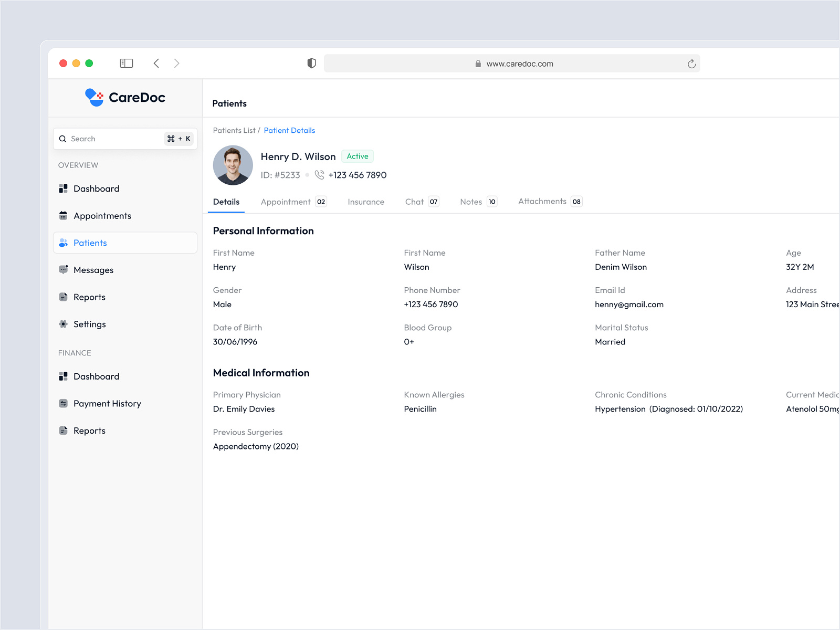Click the privacy shield icon in the address bar
The image size is (840, 630).
(312, 63)
